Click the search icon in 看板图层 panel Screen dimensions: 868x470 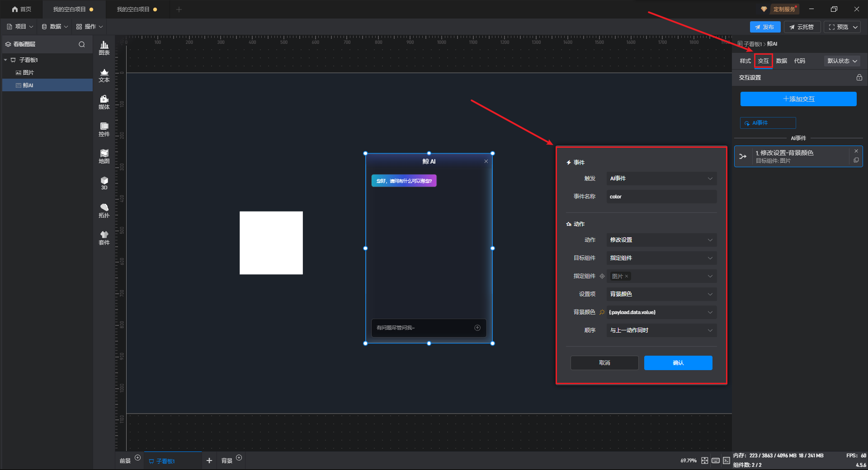(x=82, y=44)
